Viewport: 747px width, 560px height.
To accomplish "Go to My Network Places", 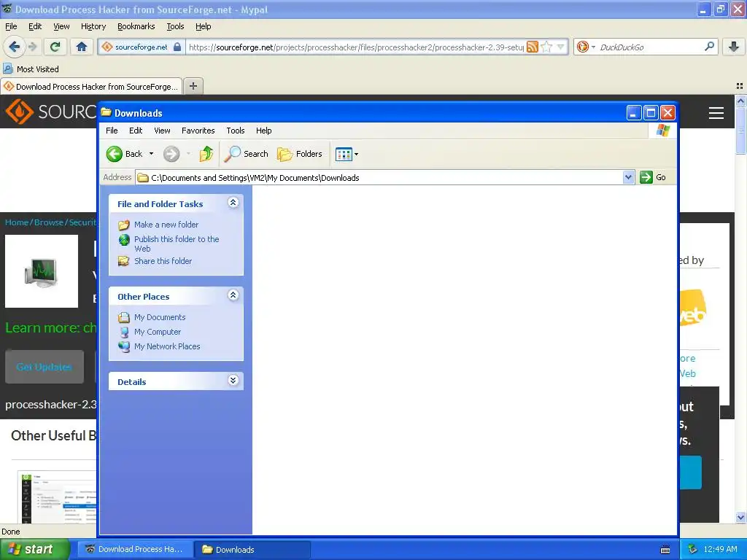I will coord(167,346).
